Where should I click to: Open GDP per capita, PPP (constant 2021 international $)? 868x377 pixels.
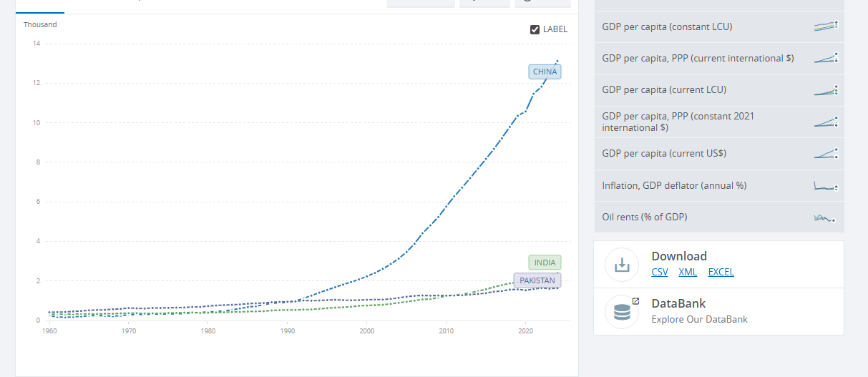(x=678, y=122)
